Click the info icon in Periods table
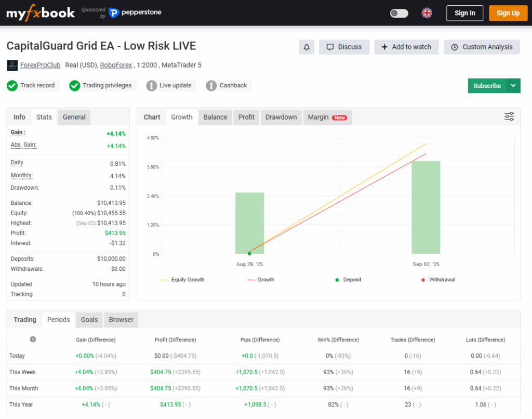532x419 pixels. 33,339
